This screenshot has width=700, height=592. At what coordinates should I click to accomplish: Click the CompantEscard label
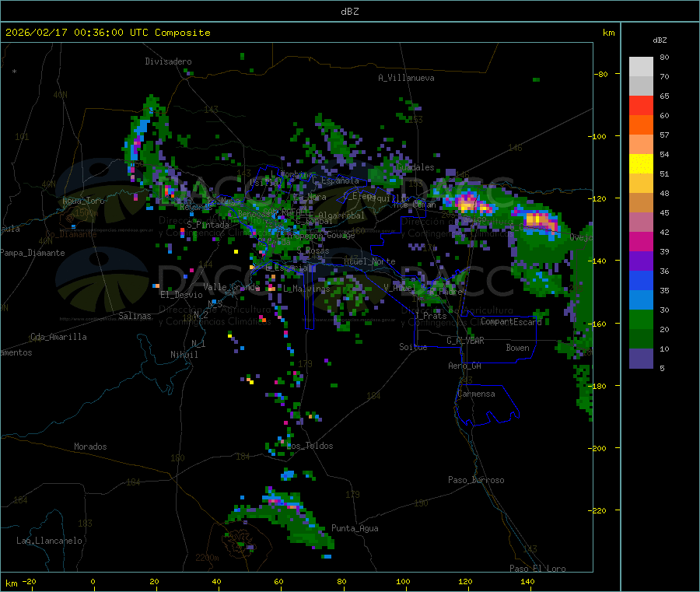(511, 321)
